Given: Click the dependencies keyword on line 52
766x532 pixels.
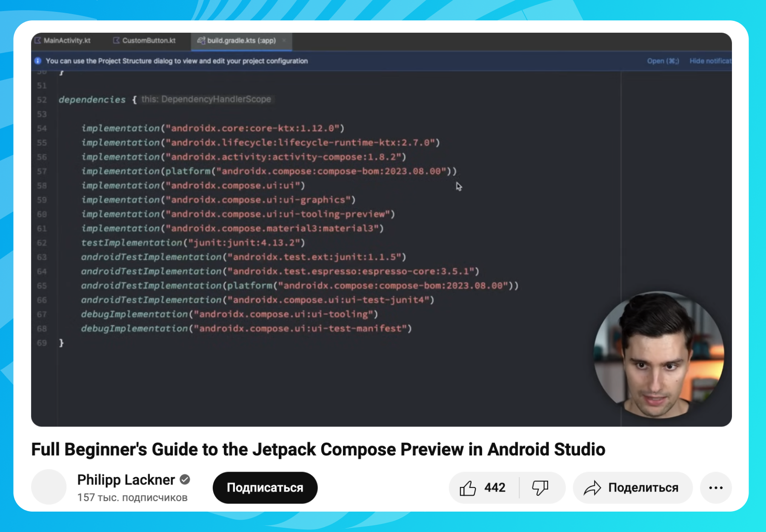Looking at the screenshot, I should tap(92, 100).
